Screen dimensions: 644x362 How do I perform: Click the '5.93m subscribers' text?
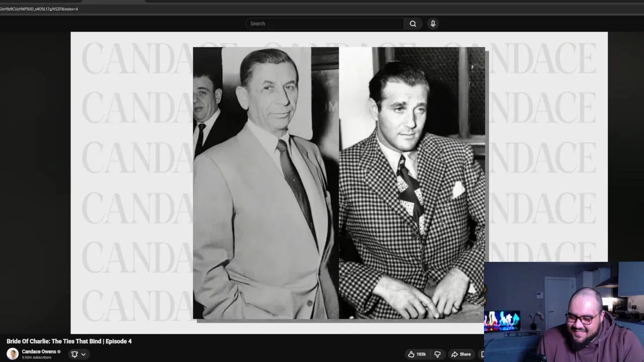(x=37, y=357)
